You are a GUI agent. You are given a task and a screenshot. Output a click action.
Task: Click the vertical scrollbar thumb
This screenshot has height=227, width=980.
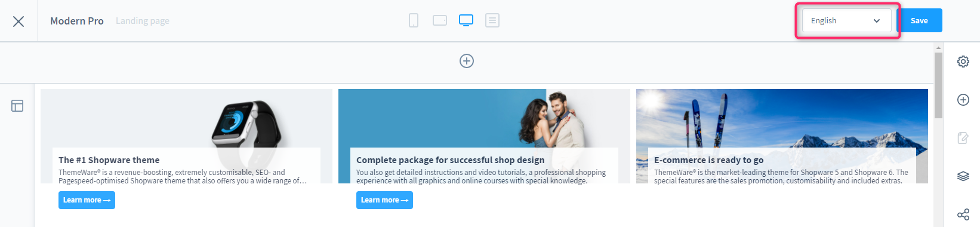(x=939, y=85)
